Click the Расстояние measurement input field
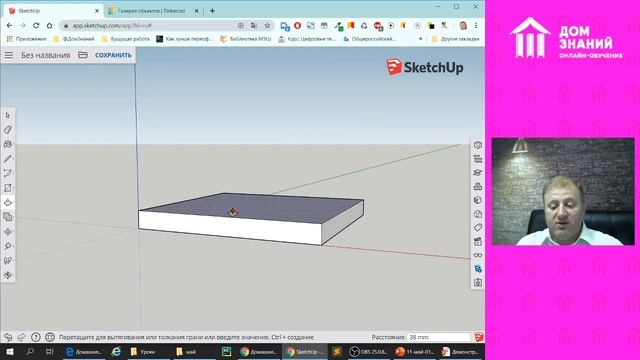This screenshot has height=360, width=640. 439,337
